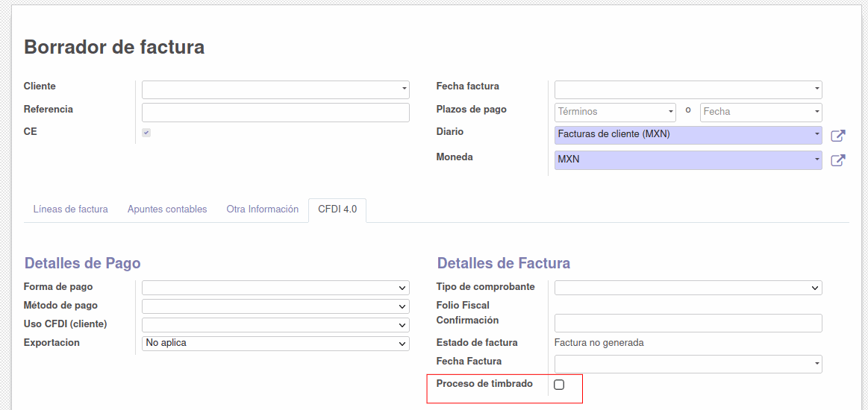Open Exportacion dropdown showing No aplica
This screenshot has width=868, height=410.
point(275,343)
